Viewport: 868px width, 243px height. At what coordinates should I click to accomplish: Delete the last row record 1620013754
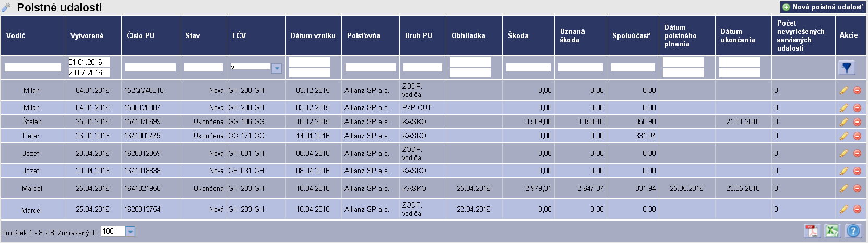[x=857, y=210]
